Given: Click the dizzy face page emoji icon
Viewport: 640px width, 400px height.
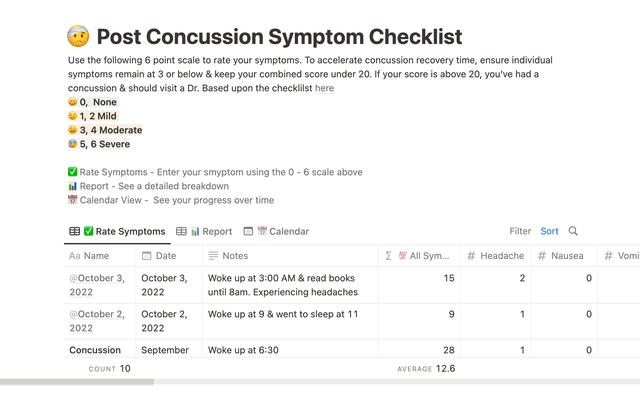Looking at the screenshot, I should pos(78,37).
